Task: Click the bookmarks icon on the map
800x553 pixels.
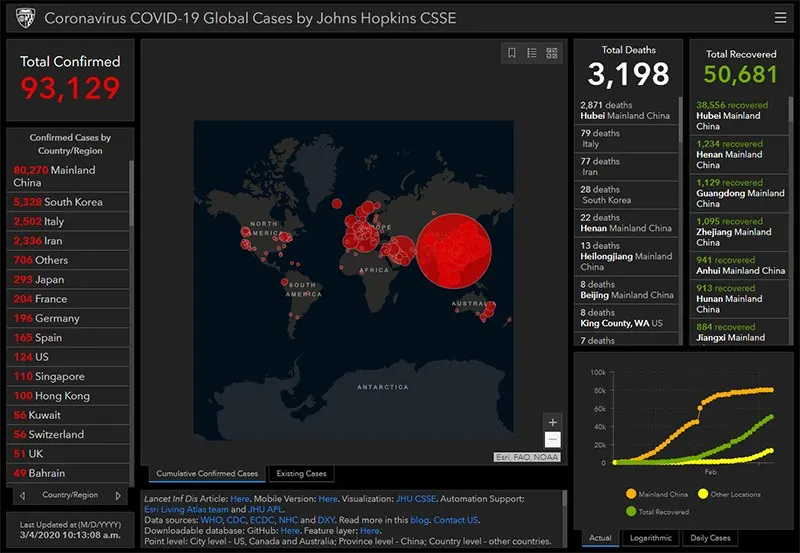Action: pyautogui.click(x=512, y=53)
